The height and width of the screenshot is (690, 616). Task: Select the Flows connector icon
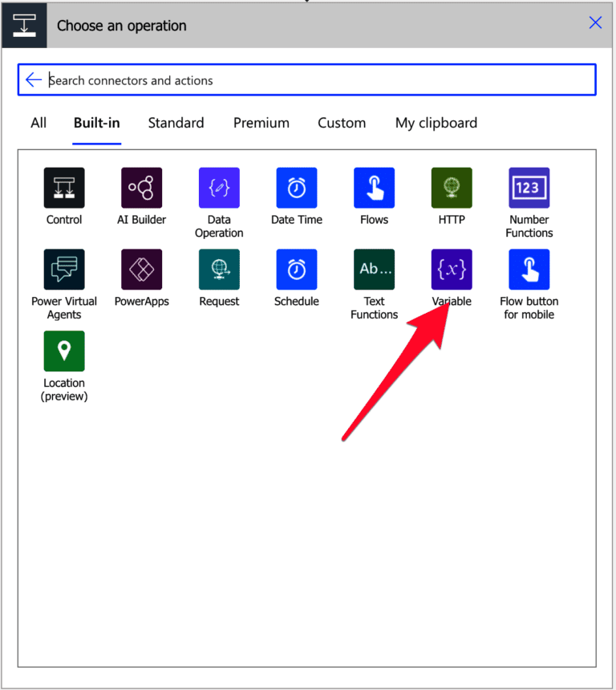pos(374,188)
